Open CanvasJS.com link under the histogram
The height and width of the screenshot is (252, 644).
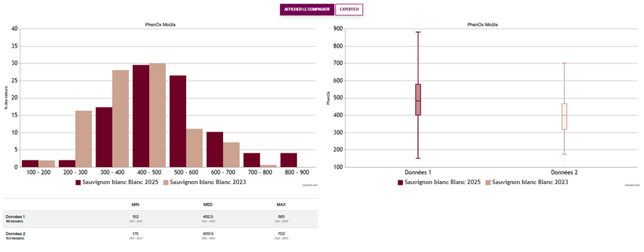[x=311, y=185]
